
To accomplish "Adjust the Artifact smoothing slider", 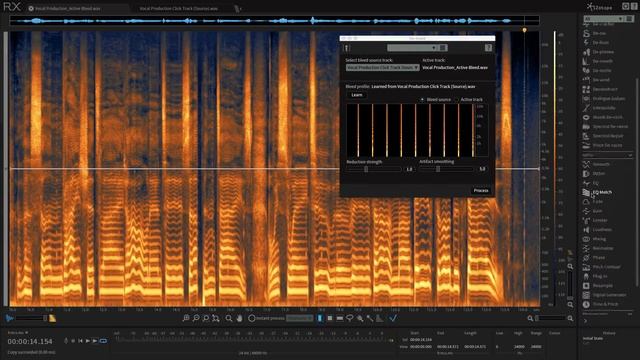I will pyautogui.click(x=446, y=169).
